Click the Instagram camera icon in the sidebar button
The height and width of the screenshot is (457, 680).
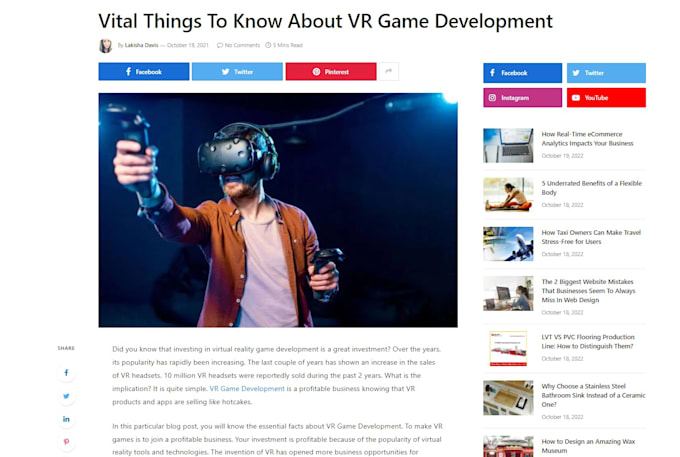tap(492, 98)
